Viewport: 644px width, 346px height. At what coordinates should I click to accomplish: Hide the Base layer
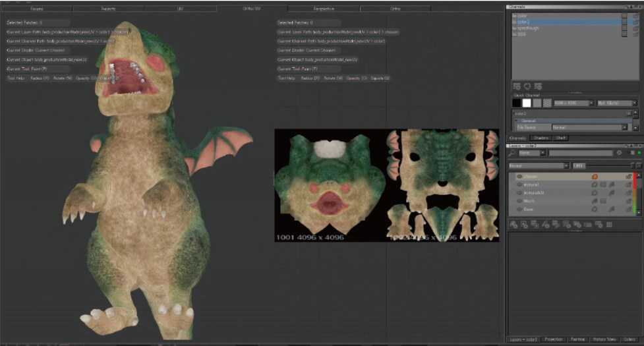coord(519,210)
